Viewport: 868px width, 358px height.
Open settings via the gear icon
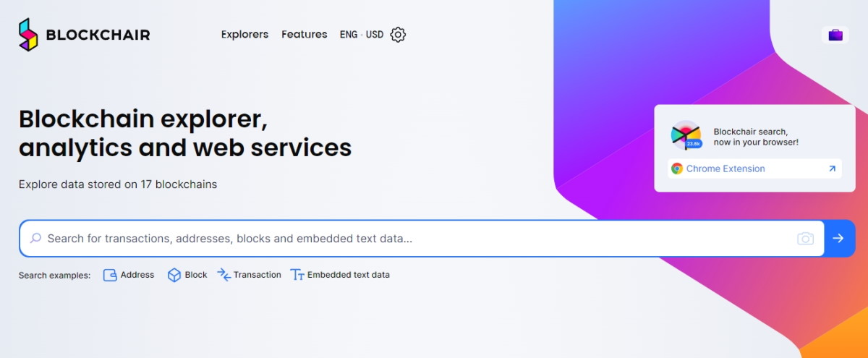click(398, 34)
